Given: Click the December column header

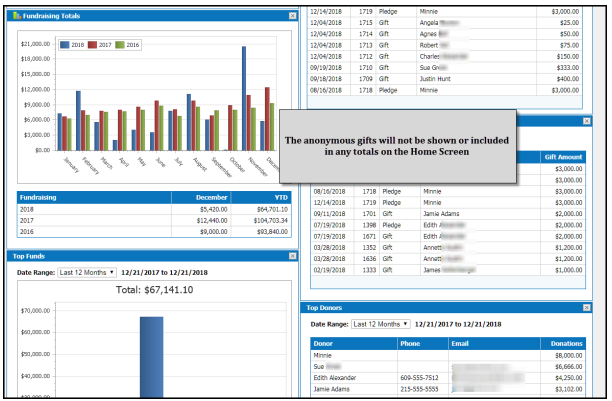Looking at the screenshot, I should click(201, 198).
